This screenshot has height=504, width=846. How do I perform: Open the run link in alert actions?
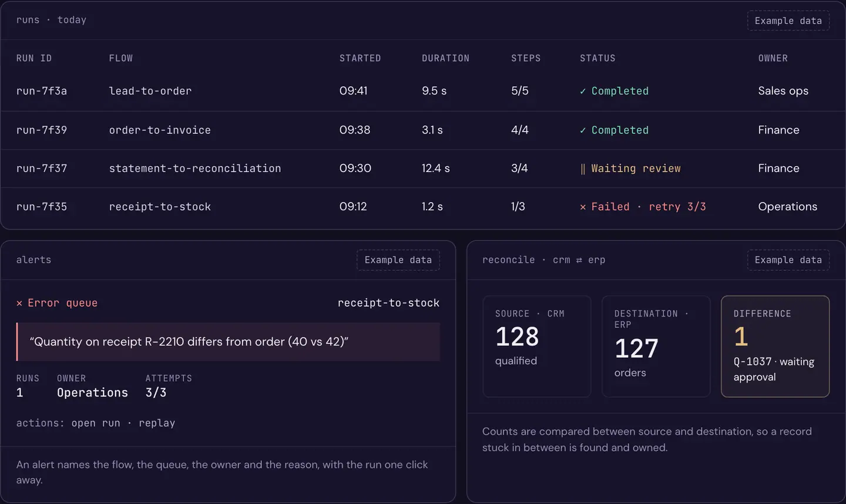pyautogui.click(x=96, y=423)
